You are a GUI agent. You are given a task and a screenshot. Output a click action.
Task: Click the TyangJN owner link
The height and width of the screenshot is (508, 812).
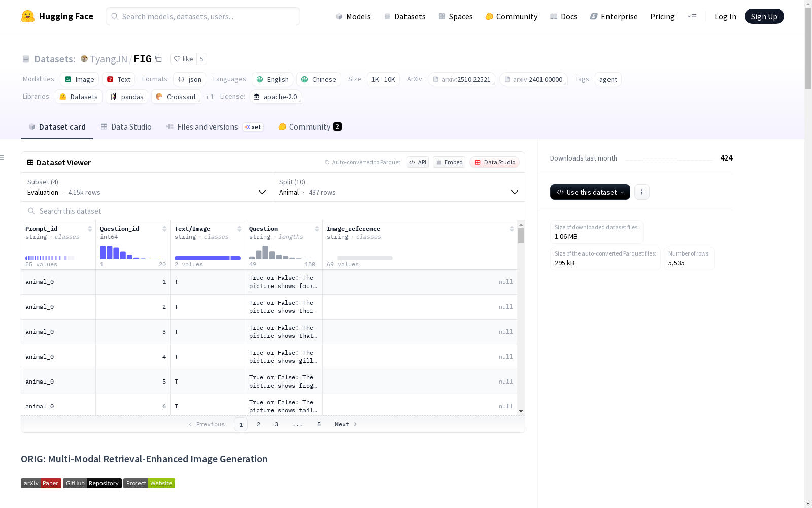click(x=109, y=59)
